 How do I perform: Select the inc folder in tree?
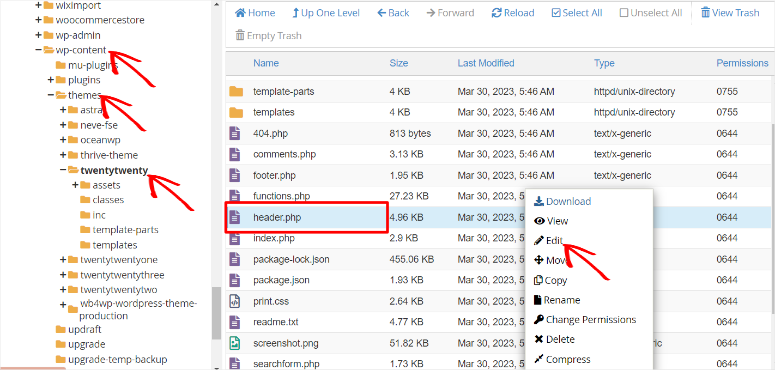(x=92, y=215)
